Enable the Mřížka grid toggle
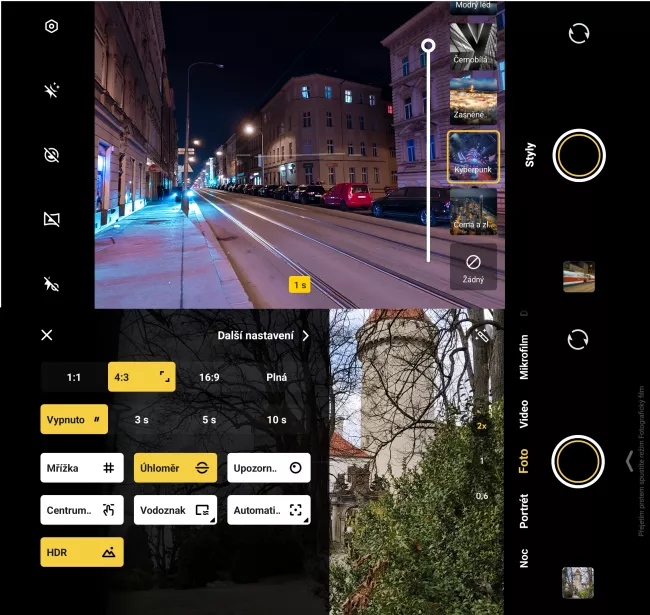This screenshot has height=615, width=650. [x=82, y=468]
